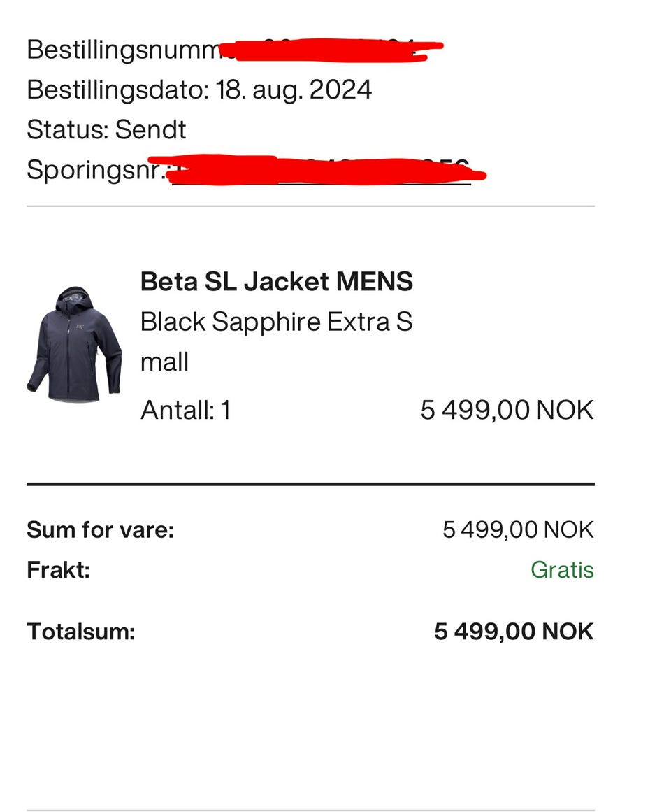Click the Sum for vare amount
This screenshot has width=671, height=812.
(x=518, y=530)
